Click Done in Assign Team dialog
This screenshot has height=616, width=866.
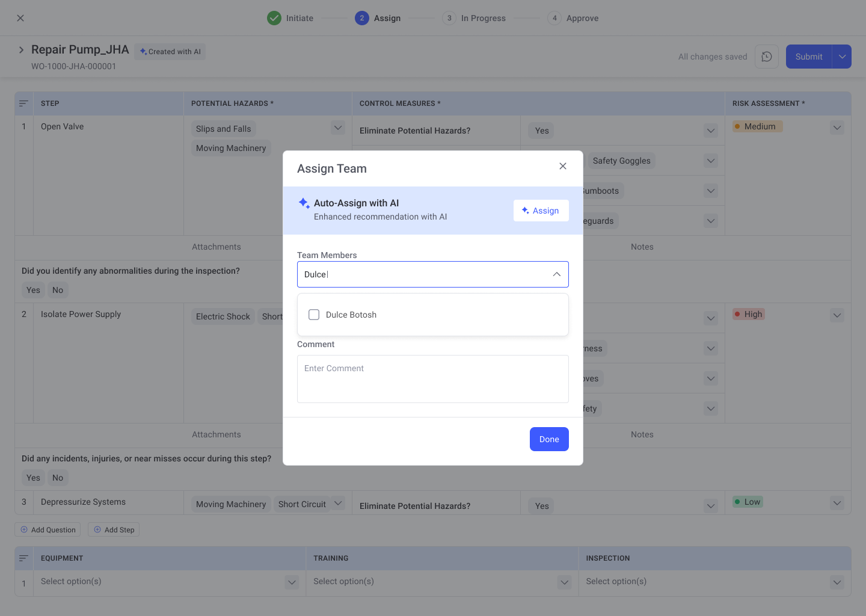549,439
